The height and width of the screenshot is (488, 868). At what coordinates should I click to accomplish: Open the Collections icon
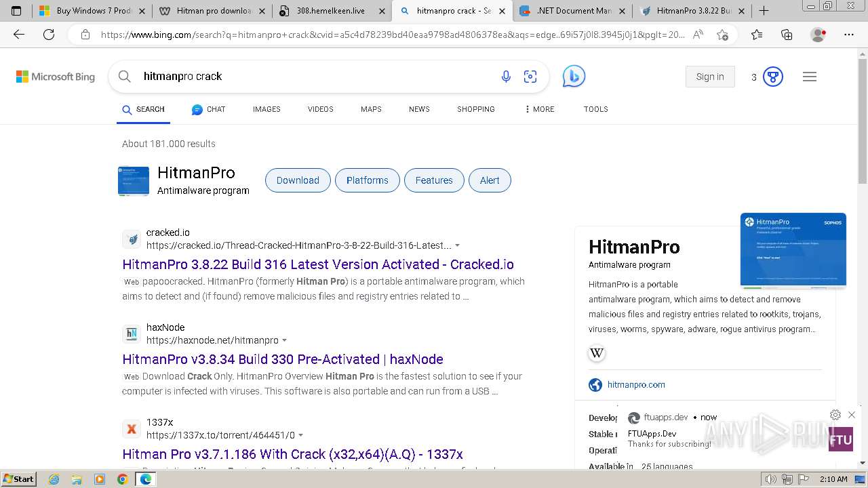pos(787,35)
